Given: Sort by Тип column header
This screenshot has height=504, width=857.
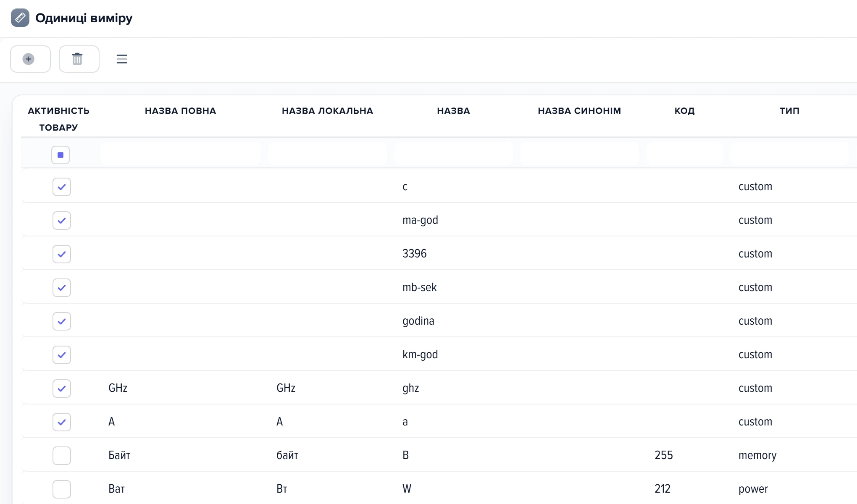Looking at the screenshot, I should pos(790,111).
